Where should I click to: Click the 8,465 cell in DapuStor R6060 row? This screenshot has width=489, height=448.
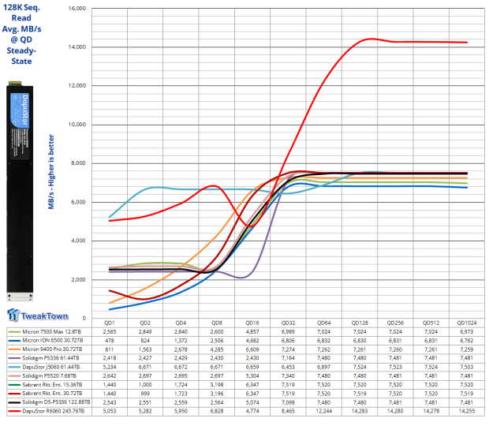288,411
